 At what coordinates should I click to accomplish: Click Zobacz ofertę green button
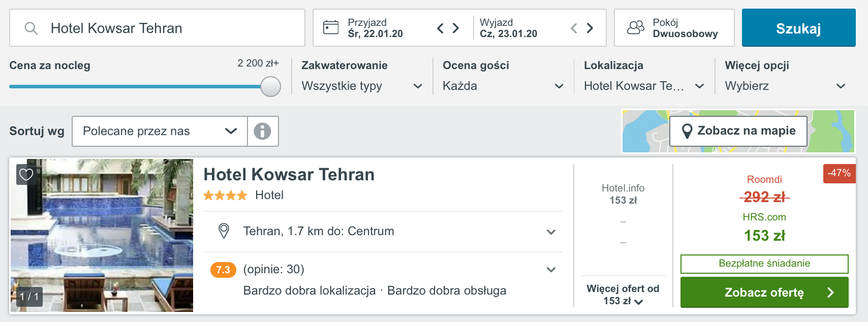764,292
